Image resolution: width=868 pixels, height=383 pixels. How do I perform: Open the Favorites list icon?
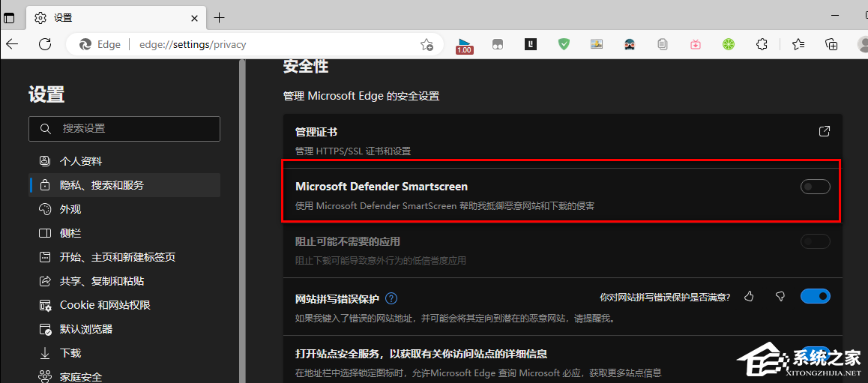(x=798, y=44)
